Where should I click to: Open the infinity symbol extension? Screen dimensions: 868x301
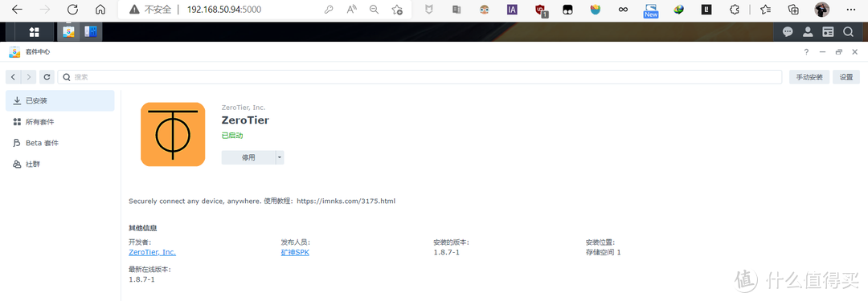click(x=623, y=10)
